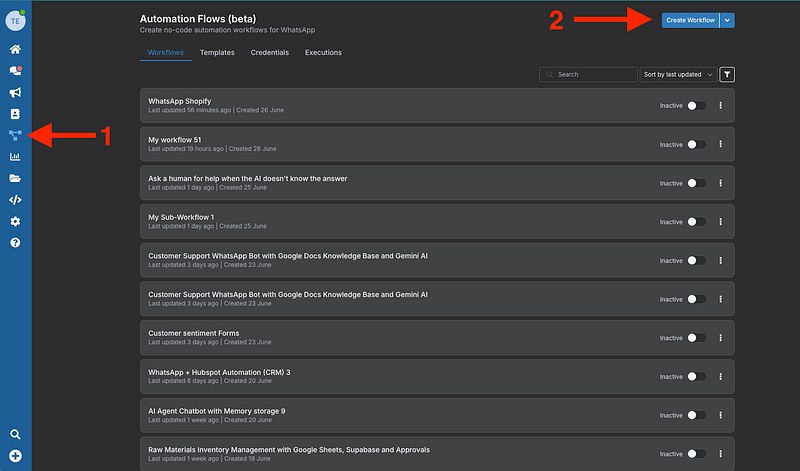Viewport: 800px width, 471px height.
Task: Click the Create Workflow button
Action: point(689,20)
